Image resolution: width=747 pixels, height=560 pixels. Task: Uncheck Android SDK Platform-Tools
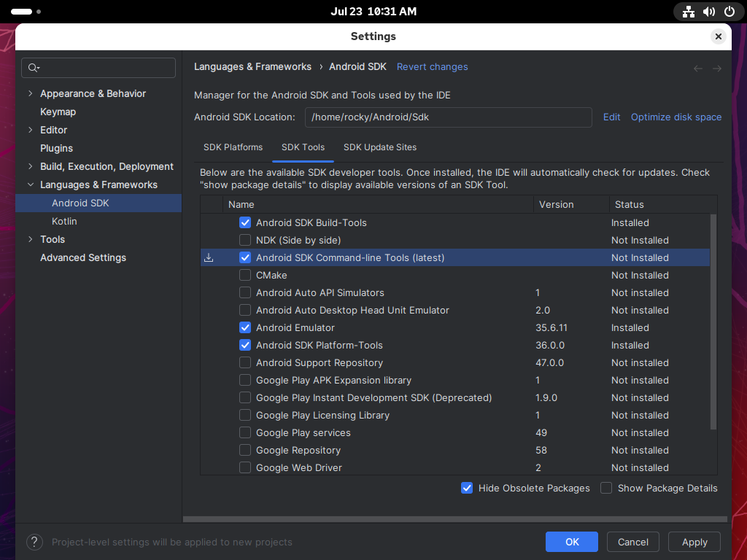pos(245,345)
